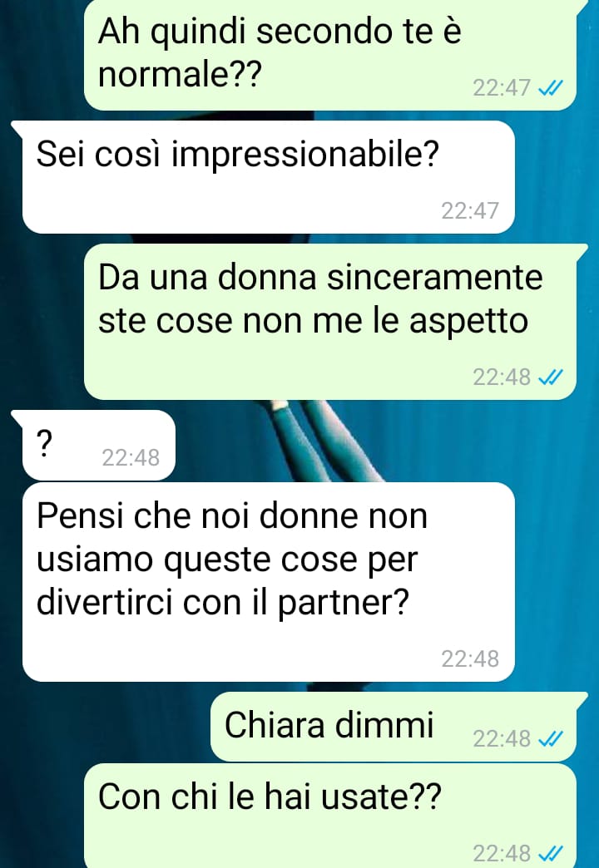Tap the blue read ticks on 'normale??' message

coord(551,88)
